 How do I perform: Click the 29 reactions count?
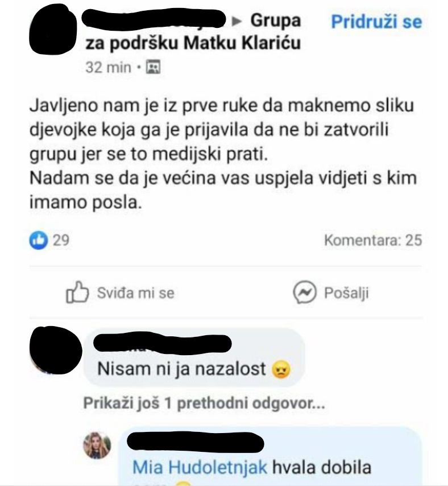pos(61,240)
